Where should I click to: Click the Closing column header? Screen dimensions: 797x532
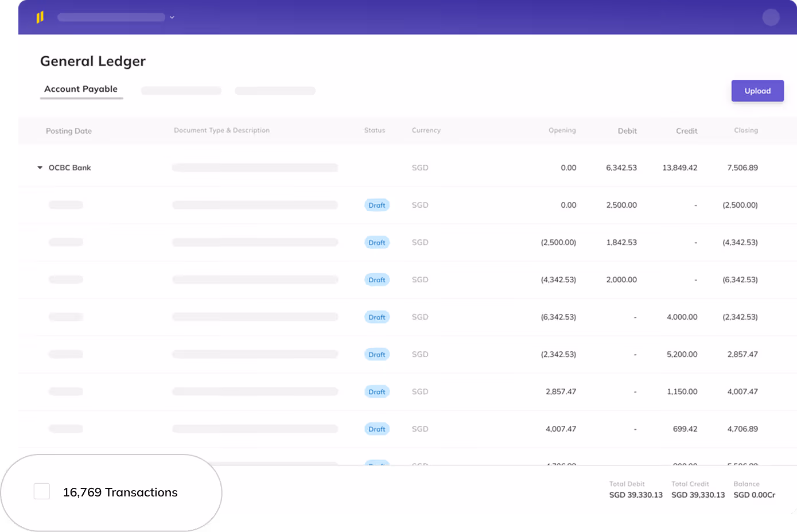coord(745,130)
